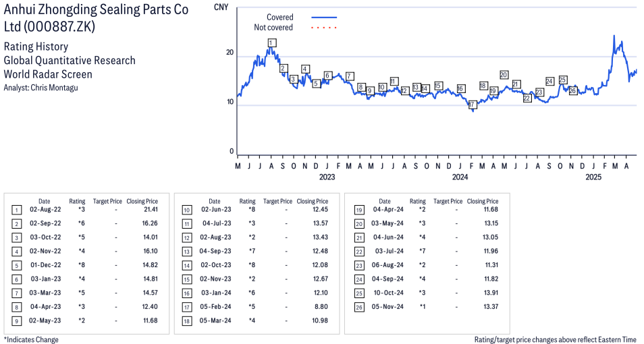This screenshot has height=344, width=644.
Task: Click the red dotted Not covered legend line
Action: point(324,28)
